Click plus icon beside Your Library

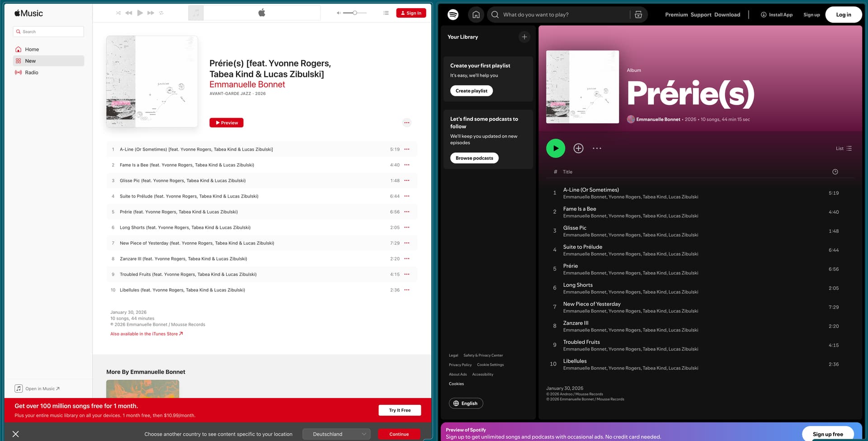click(524, 37)
